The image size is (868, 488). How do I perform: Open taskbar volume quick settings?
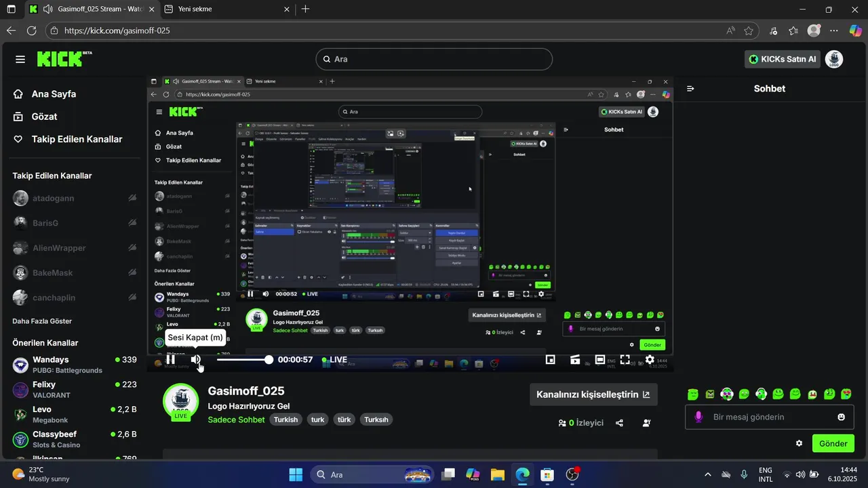point(800,474)
